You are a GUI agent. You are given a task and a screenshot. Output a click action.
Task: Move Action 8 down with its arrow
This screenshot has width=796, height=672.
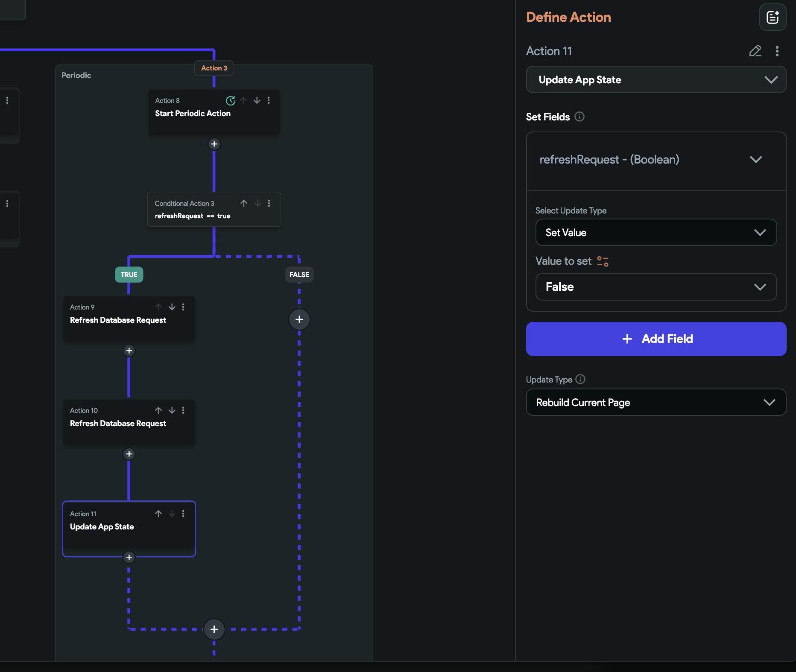pyautogui.click(x=257, y=101)
